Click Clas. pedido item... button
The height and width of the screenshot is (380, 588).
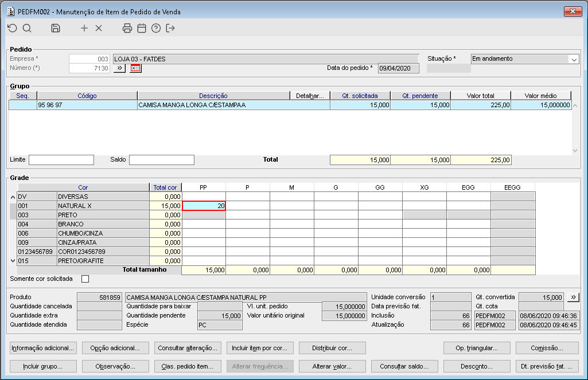188,366
